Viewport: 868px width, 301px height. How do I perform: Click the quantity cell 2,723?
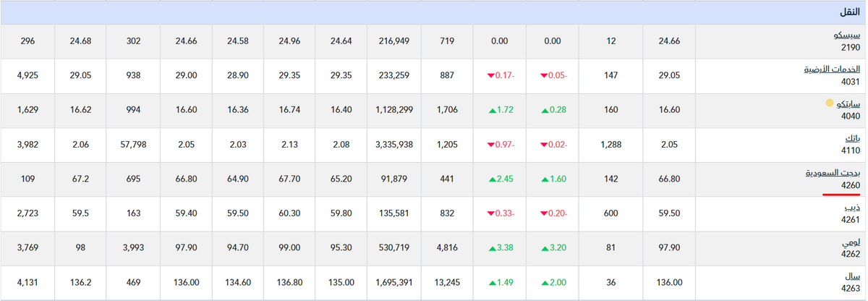[x=27, y=214]
